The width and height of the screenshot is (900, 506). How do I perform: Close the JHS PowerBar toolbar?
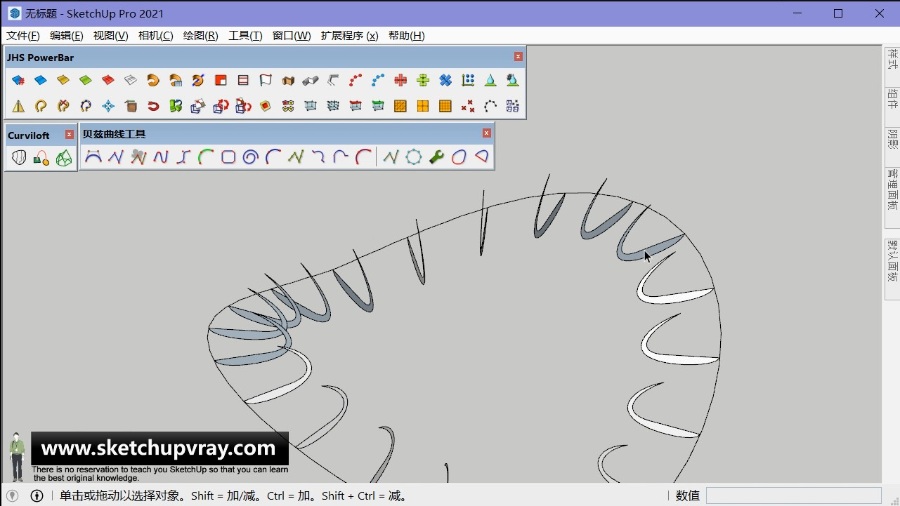point(518,57)
